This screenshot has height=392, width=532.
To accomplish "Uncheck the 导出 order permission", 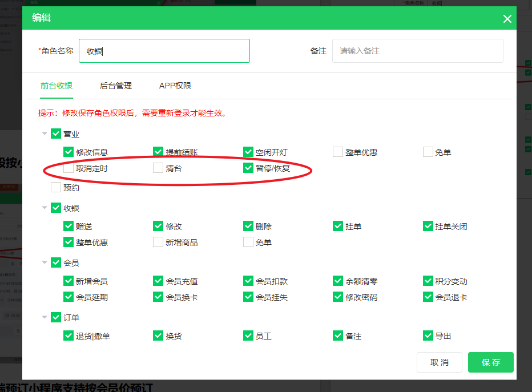I will tap(428, 336).
